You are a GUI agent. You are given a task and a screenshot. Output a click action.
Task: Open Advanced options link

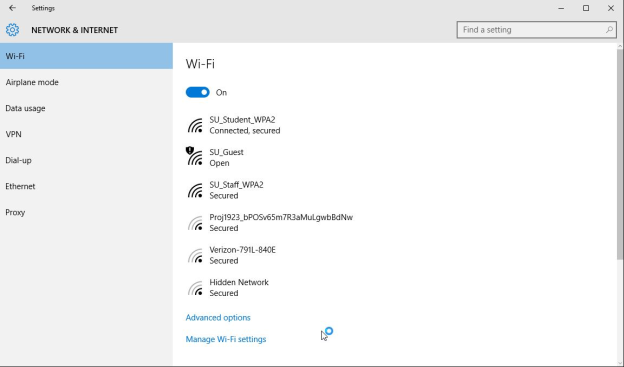tap(218, 318)
